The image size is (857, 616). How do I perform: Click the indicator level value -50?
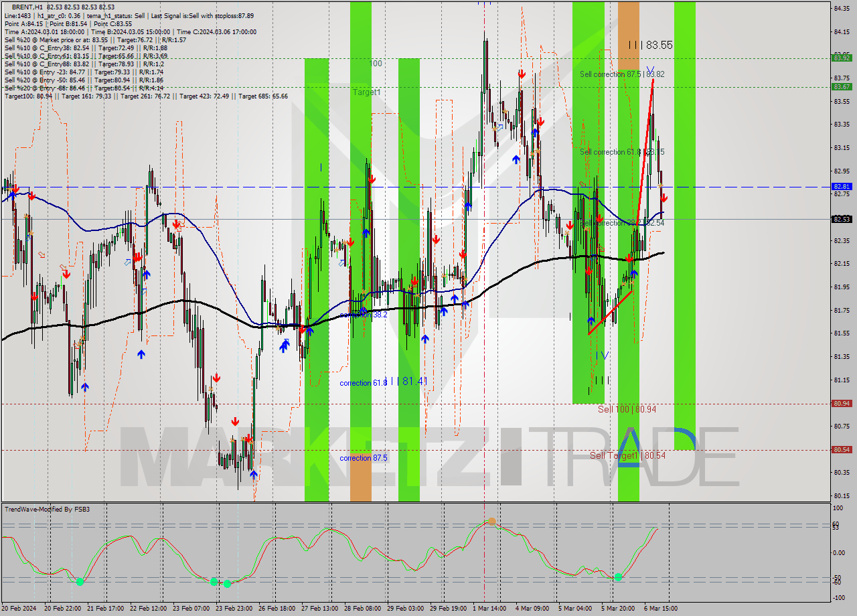click(x=838, y=578)
